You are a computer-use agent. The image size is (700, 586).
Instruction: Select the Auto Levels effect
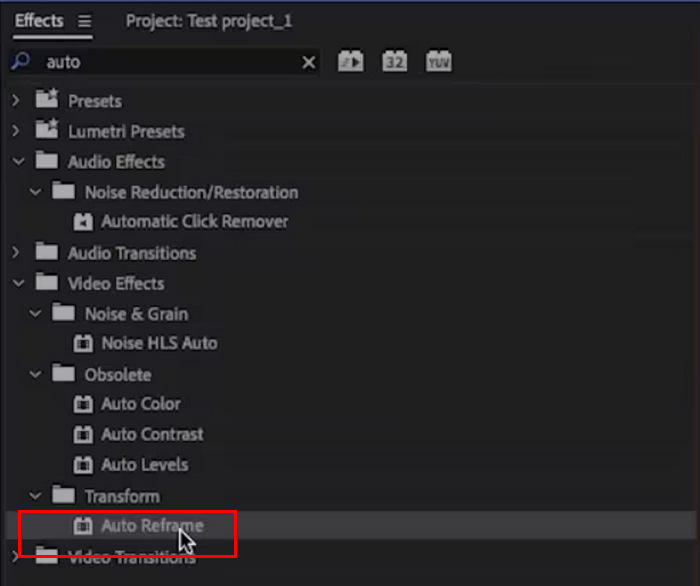[x=145, y=465]
